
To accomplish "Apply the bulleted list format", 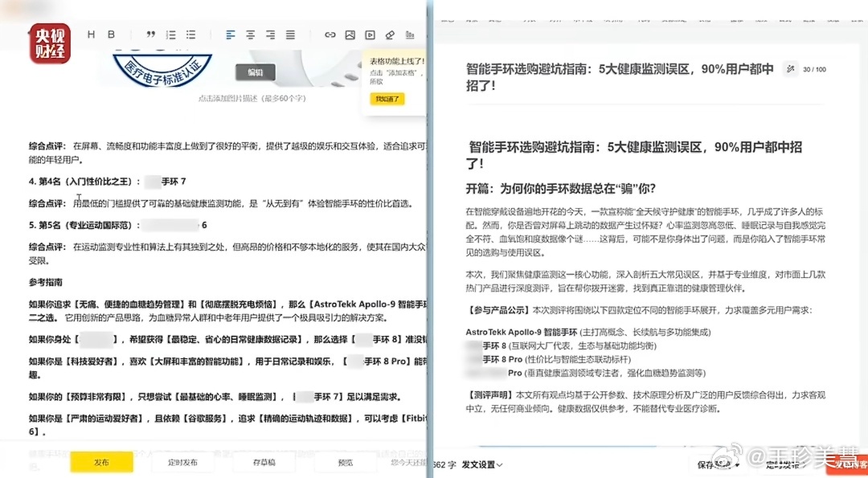I will 191,35.
